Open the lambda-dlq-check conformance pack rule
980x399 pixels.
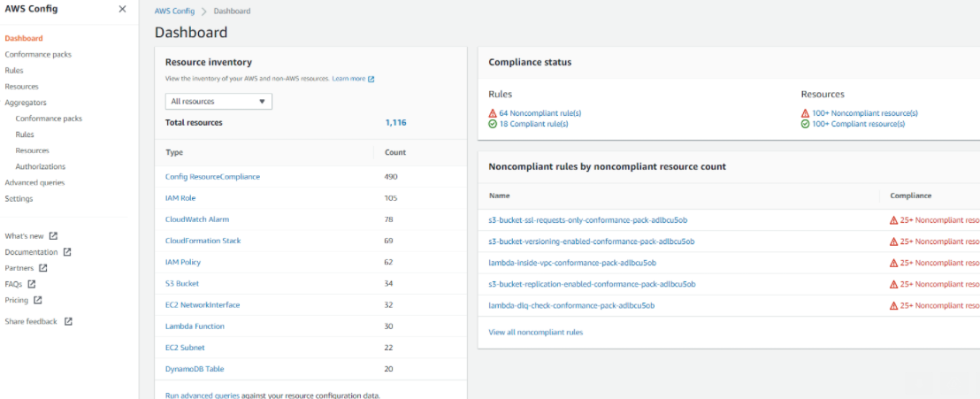coord(571,305)
